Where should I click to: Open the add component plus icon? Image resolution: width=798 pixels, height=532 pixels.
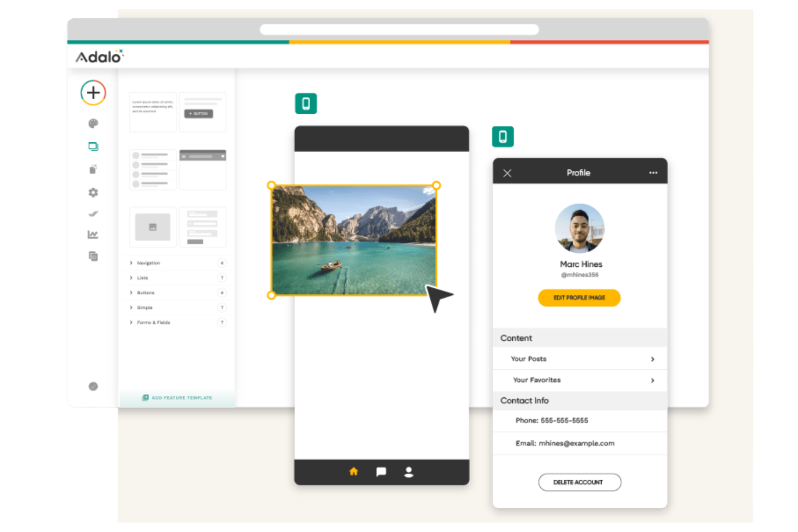[93, 92]
